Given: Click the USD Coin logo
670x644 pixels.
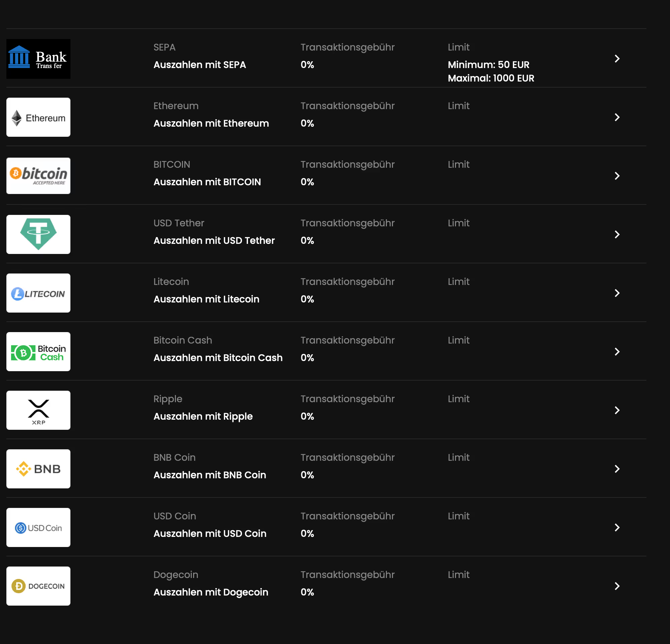Looking at the screenshot, I should (x=38, y=527).
